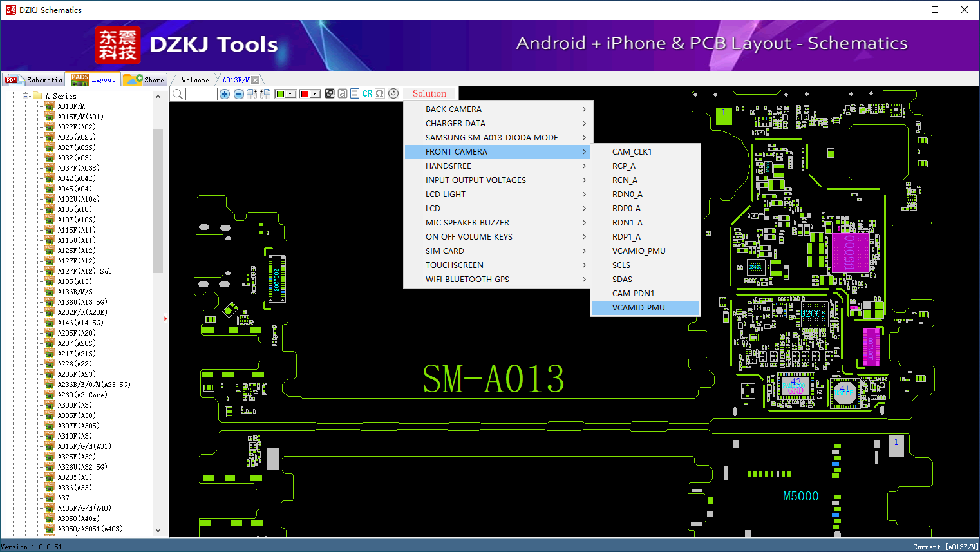Choose CAM_CLK1 from the submenu
This screenshot has height=552, width=980.
(x=645, y=152)
